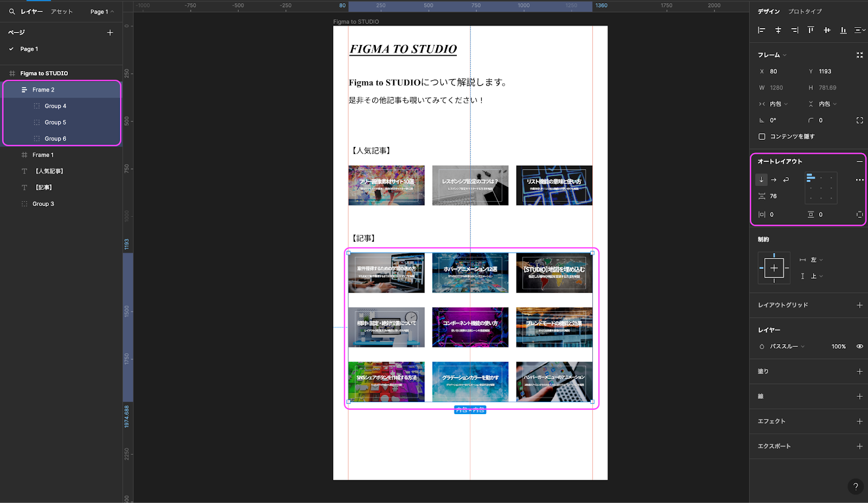868x503 pixels.
Task: Open the Page 1 pages dropdown
Action: pos(102,12)
